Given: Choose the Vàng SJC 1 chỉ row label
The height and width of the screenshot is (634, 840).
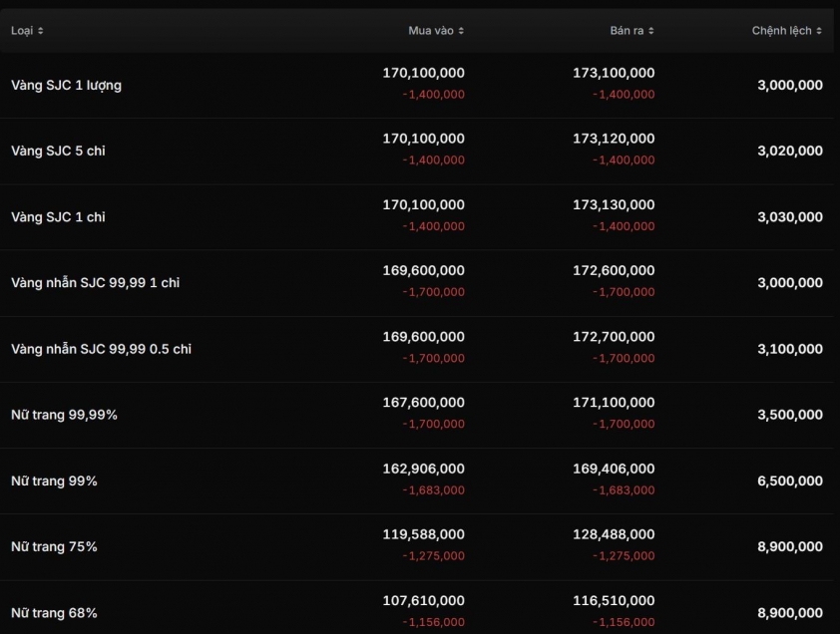Looking at the screenshot, I should [58, 217].
